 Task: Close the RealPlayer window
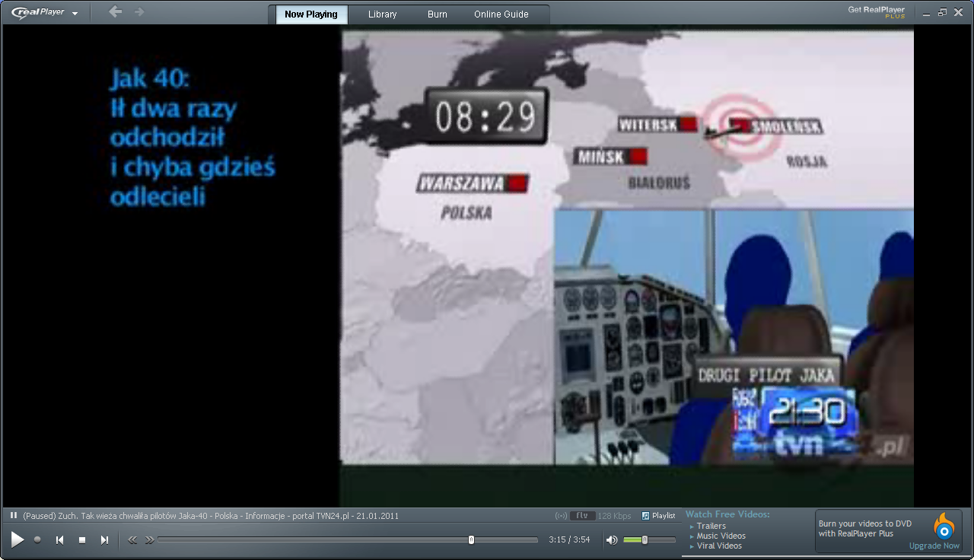[x=960, y=12]
